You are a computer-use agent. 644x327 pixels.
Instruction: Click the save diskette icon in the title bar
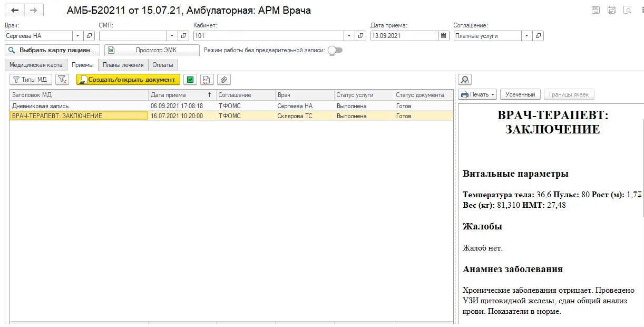click(596, 10)
